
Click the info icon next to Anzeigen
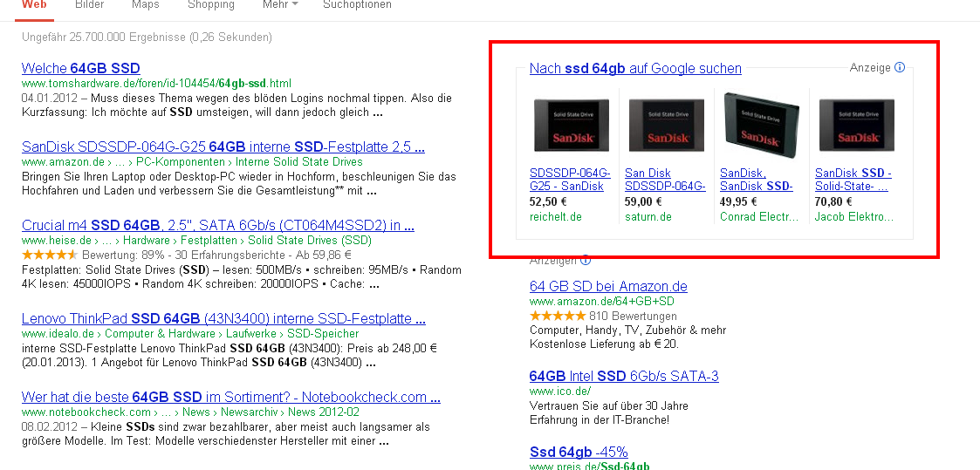point(586,260)
